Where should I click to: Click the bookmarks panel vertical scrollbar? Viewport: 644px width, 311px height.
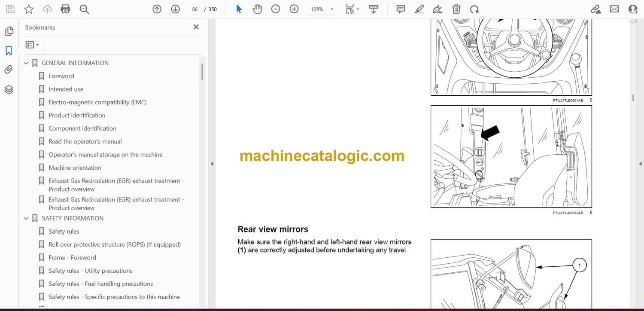point(202,72)
